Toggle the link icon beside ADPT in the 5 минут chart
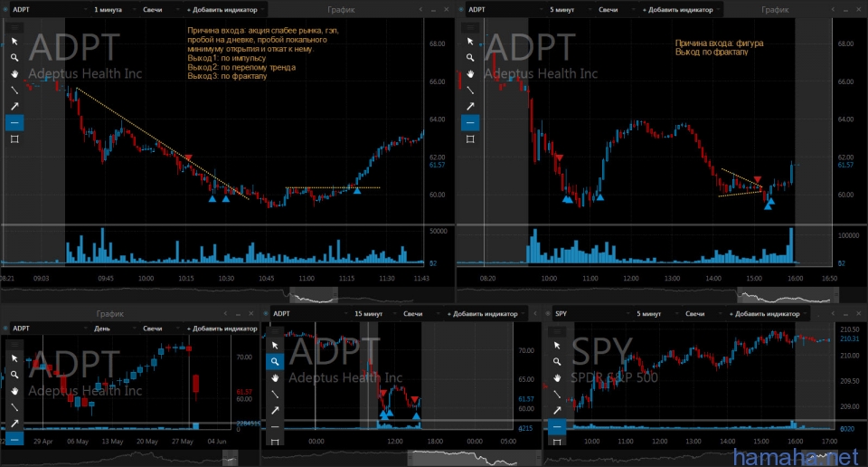This screenshot has width=868, height=467. 462,9
